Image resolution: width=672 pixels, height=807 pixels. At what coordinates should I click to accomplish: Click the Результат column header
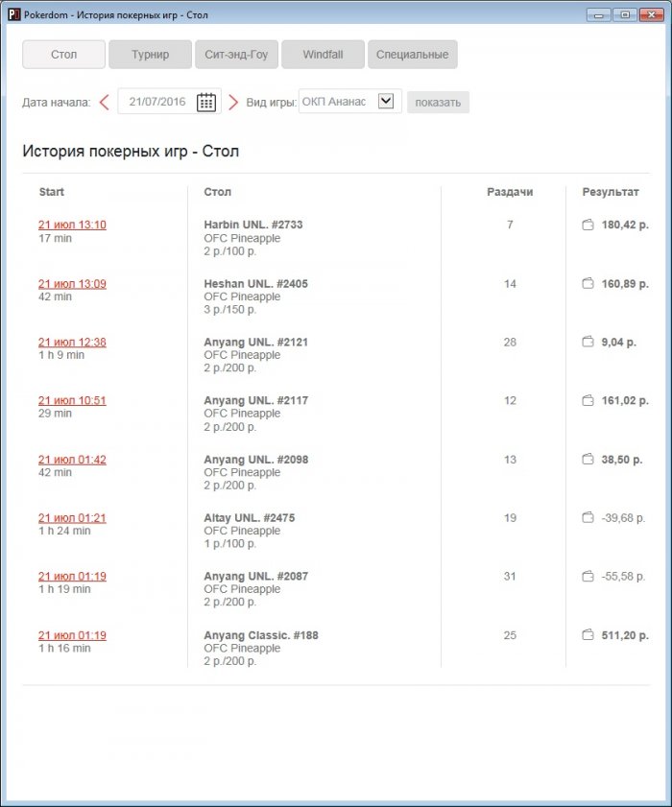click(x=611, y=192)
